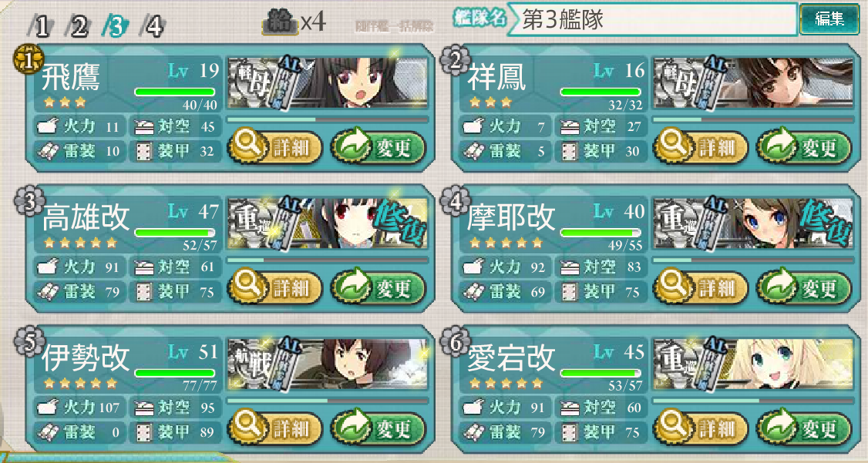Click the flagship number 1 badge

[29, 59]
